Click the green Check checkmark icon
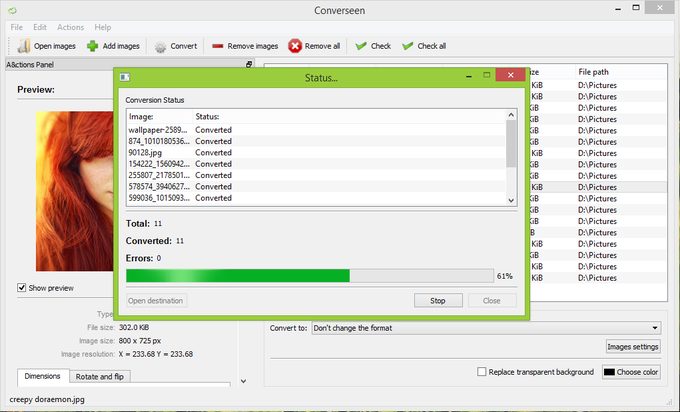The height and width of the screenshot is (412, 680). [361, 46]
